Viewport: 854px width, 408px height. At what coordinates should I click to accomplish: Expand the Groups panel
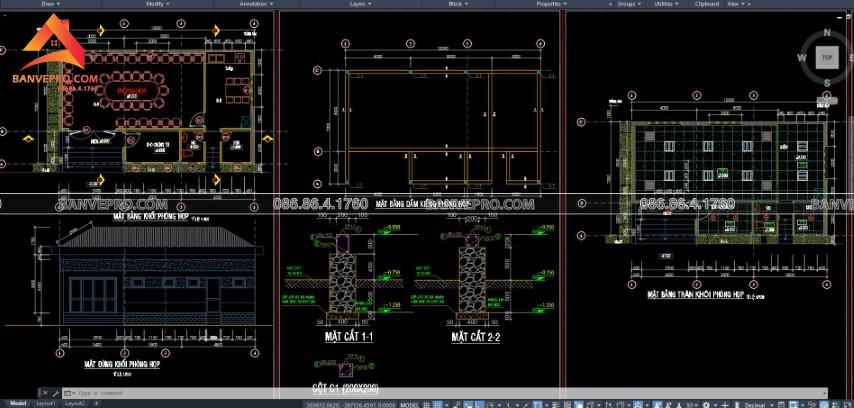click(628, 3)
